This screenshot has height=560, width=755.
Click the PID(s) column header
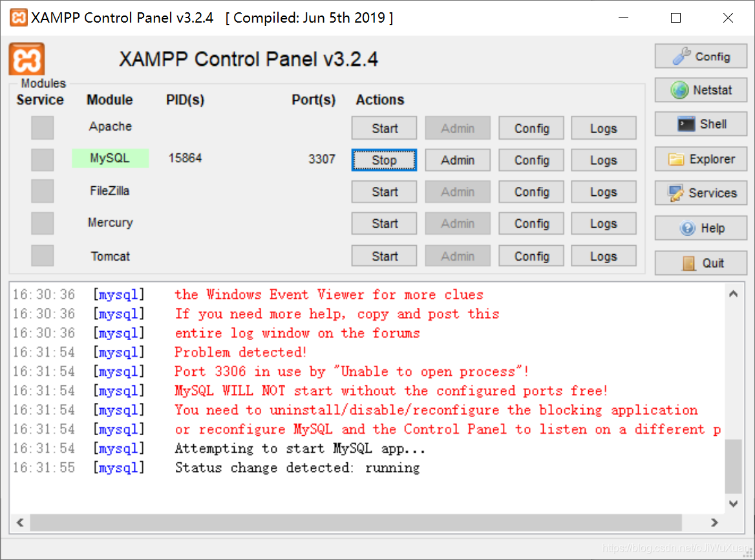pos(185,100)
